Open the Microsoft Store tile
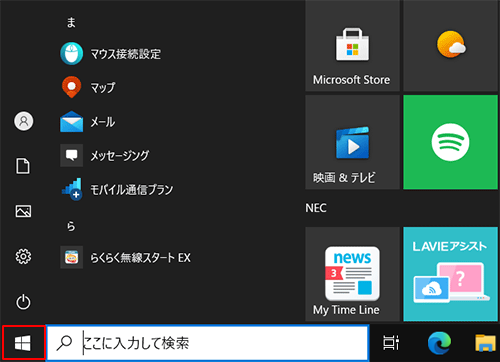 pyautogui.click(x=352, y=46)
